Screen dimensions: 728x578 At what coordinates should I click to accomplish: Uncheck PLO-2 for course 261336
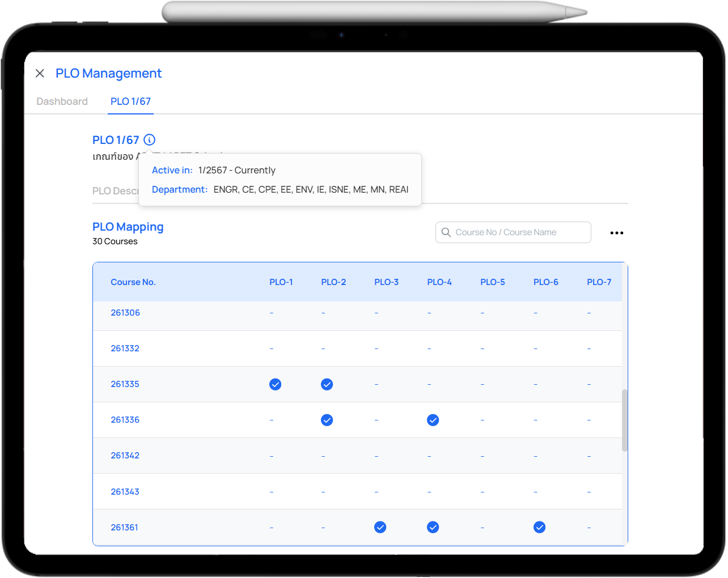pos(327,420)
